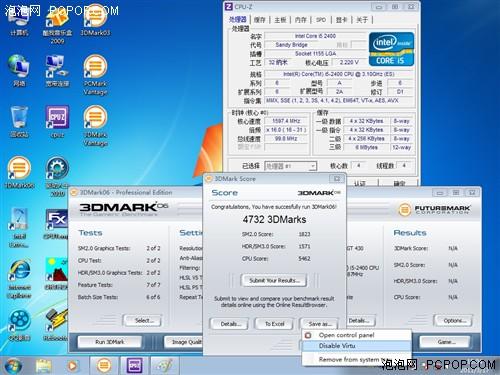Image resolution: width=500 pixels, height=375 pixels.
Task: Click the To Excel button
Action: pyautogui.click(x=274, y=324)
